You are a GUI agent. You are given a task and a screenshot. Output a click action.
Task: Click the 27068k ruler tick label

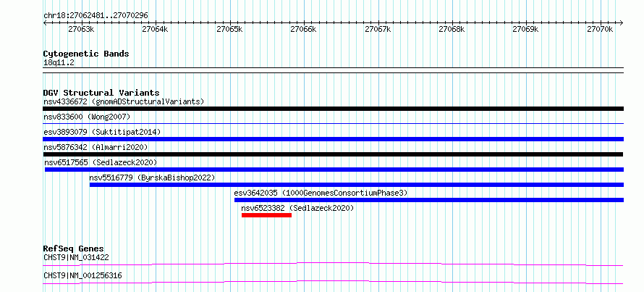pos(452,29)
